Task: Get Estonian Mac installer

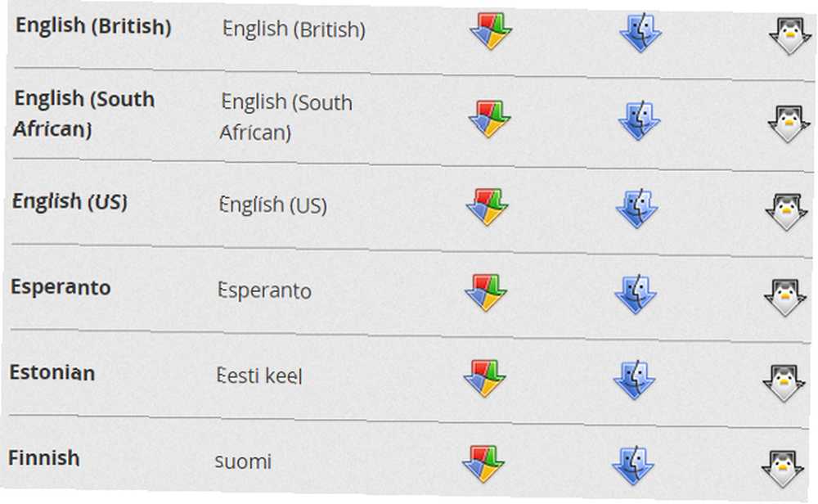Action: tap(635, 380)
